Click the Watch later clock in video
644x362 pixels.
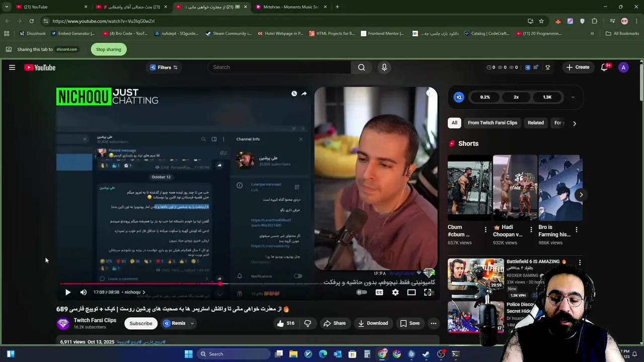click(x=294, y=94)
